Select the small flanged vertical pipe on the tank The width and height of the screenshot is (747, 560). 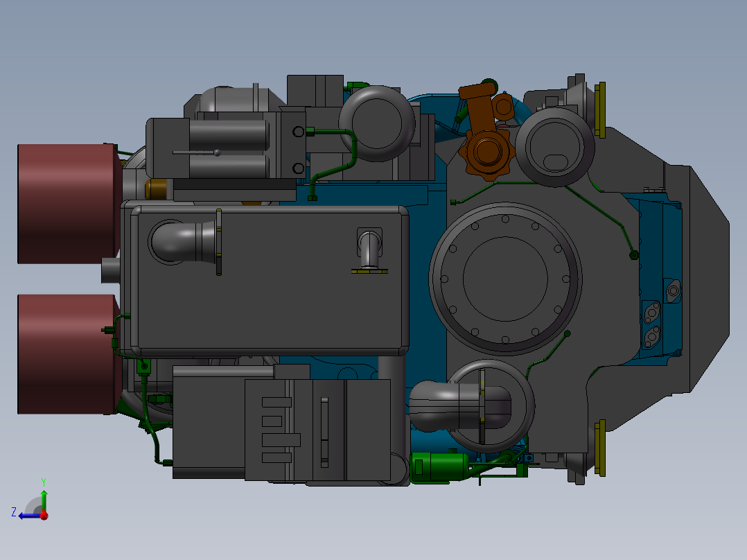(369, 252)
